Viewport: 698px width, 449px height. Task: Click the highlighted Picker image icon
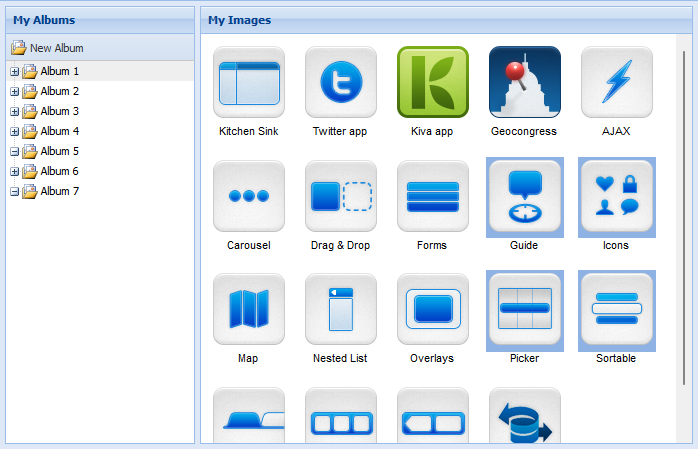(x=525, y=309)
